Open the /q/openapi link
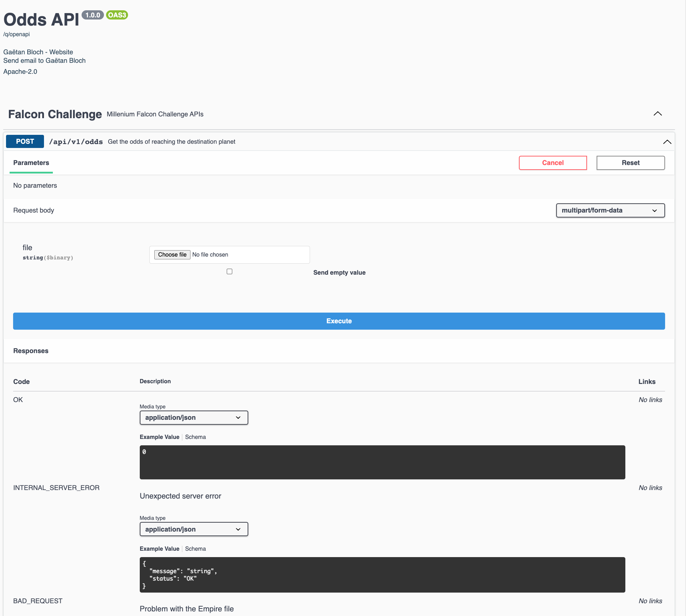Viewport: 686px width, 616px height. click(x=17, y=34)
